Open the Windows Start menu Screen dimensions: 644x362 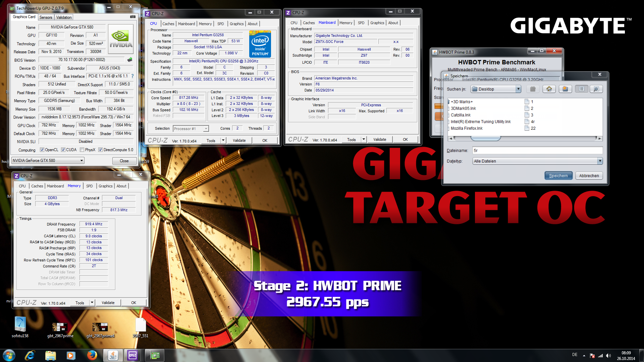[9, 355]
